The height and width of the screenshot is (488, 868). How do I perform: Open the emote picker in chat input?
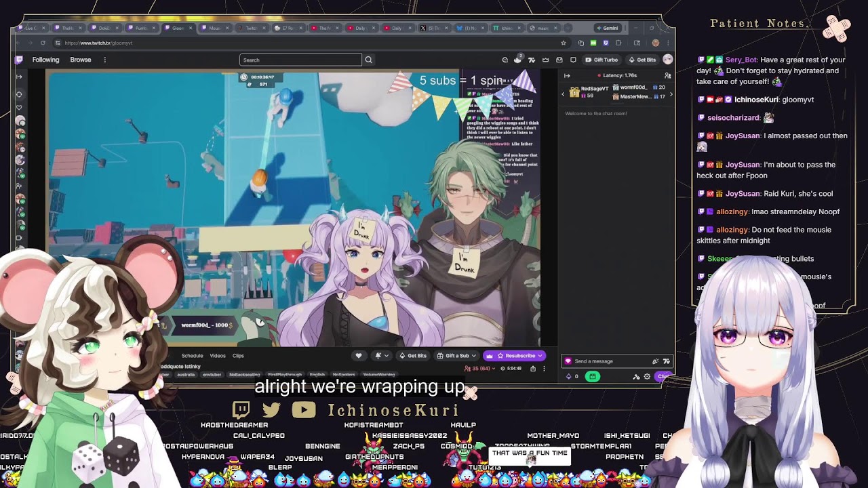pyautogui.click(x=667, y=361)
